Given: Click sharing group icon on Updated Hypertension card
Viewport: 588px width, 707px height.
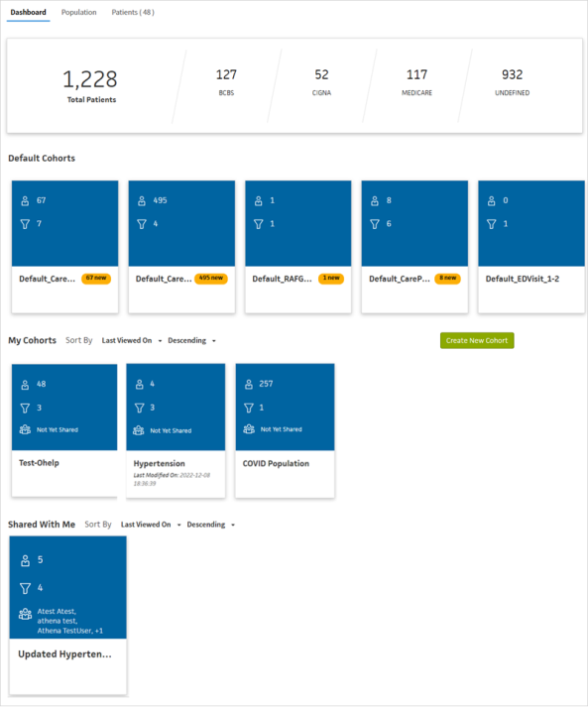Looking at the screenshot, I should pos(25,614).
